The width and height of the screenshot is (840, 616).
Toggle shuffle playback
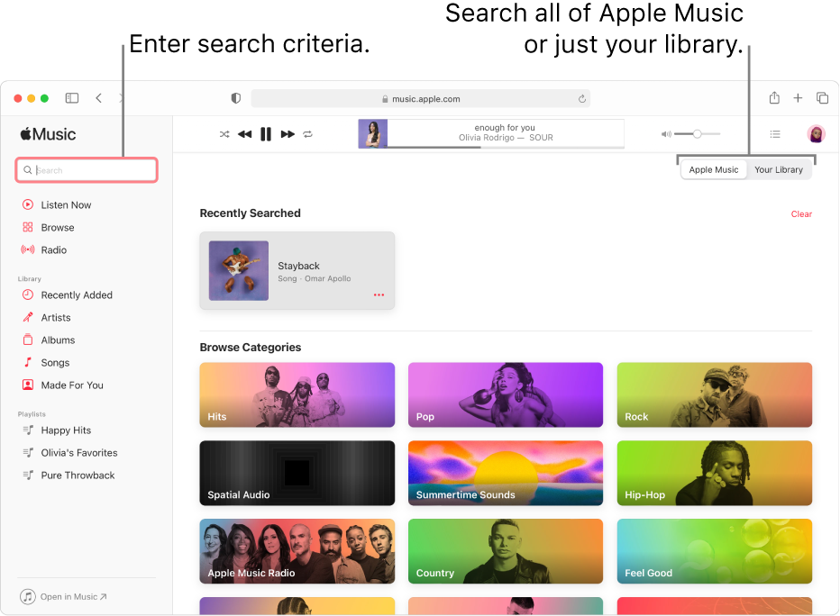[224, 134]
